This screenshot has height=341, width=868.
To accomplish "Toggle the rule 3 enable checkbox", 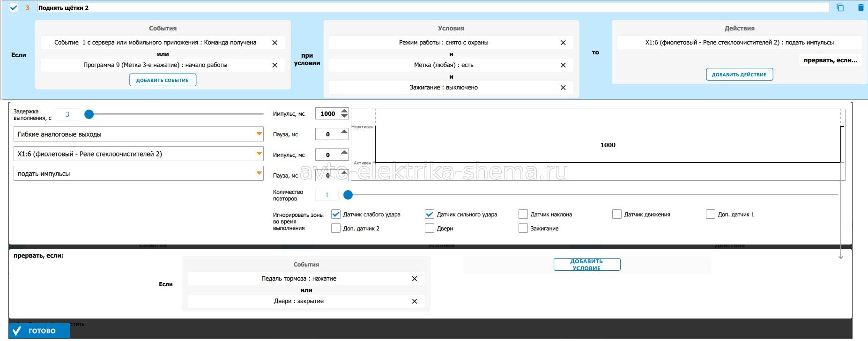I will point(14,7).
